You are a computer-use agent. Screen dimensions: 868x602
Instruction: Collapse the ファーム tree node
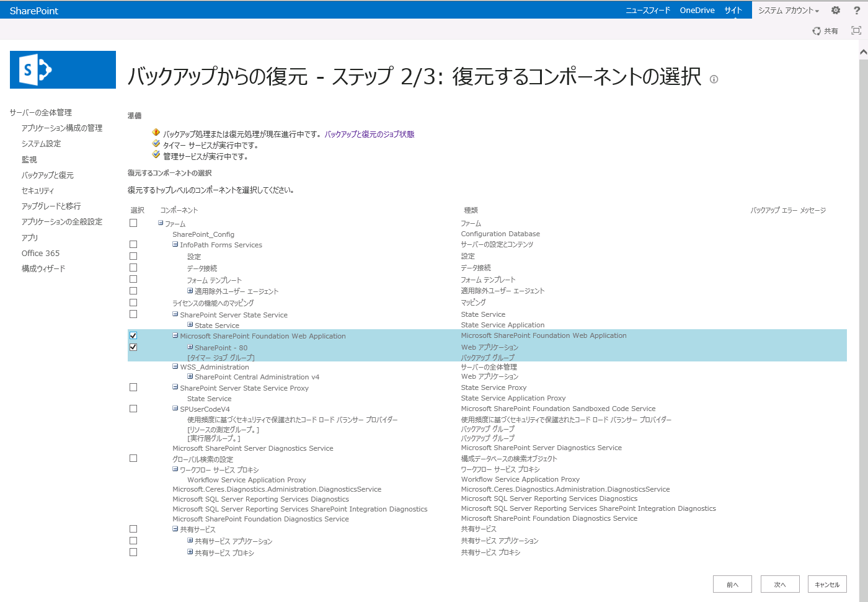(x=161, y=223)
